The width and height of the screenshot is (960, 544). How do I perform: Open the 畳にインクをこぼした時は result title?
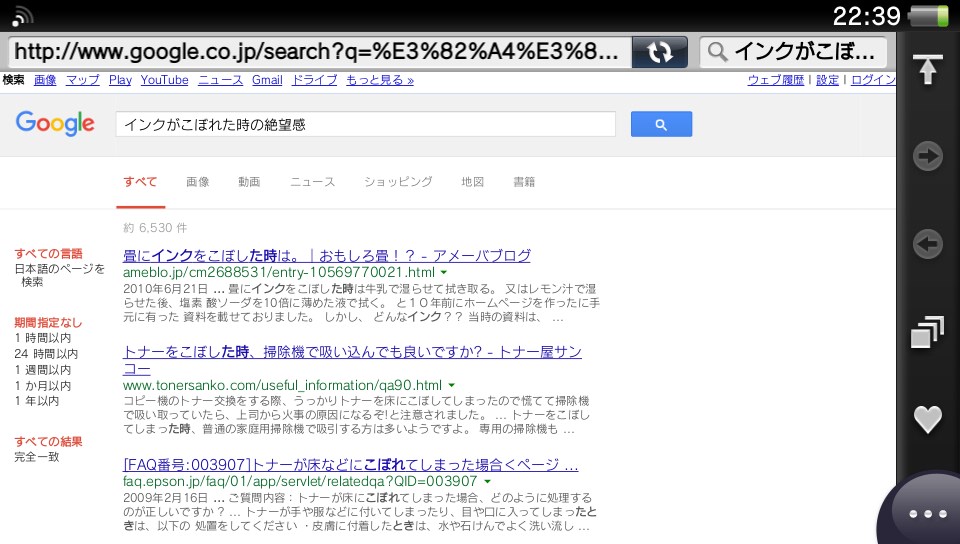pyautogui.click(x=327, y=255)
